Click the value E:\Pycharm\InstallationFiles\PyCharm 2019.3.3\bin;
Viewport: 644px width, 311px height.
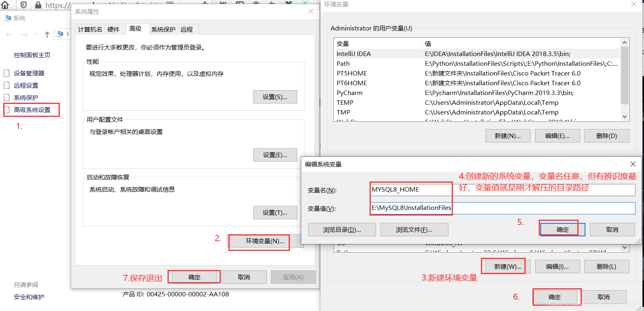(x=499, y=93)
